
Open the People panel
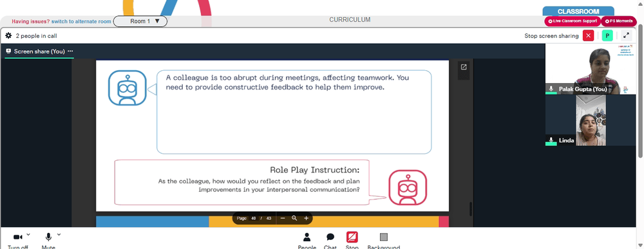click(x=307, y=240)
